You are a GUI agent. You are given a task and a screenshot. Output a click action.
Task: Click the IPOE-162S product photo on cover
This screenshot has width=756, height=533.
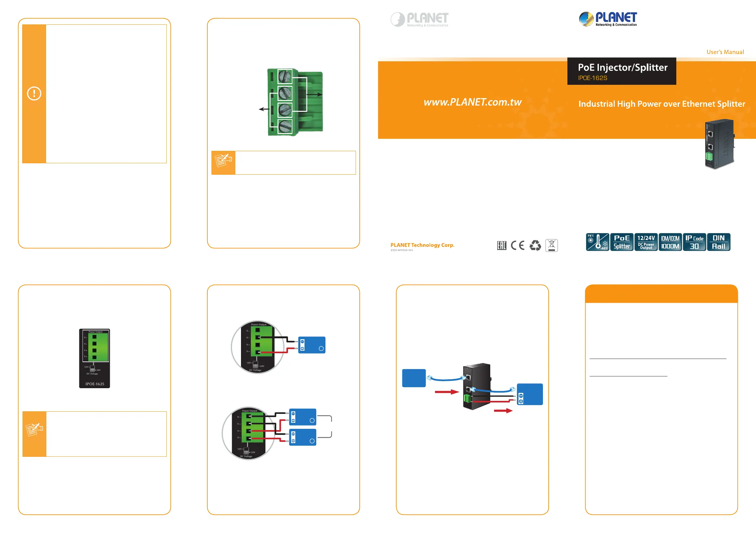tap(719, 144)
